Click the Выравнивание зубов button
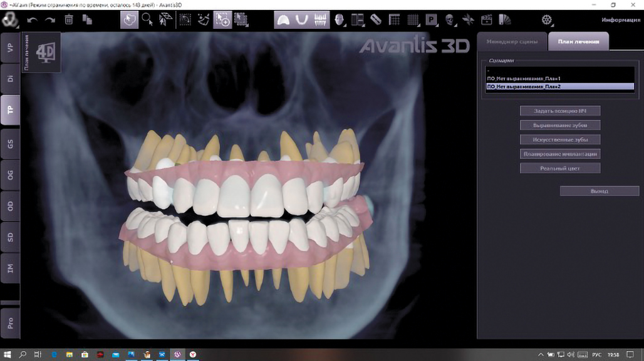644x361 pixels. [560, 125]
